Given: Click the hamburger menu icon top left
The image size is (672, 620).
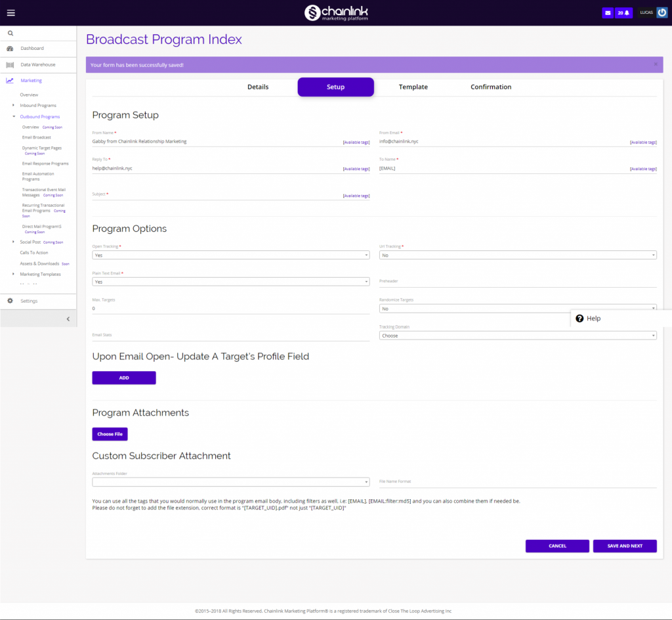Looking at the screenshot, I should (x=10, y=12).
